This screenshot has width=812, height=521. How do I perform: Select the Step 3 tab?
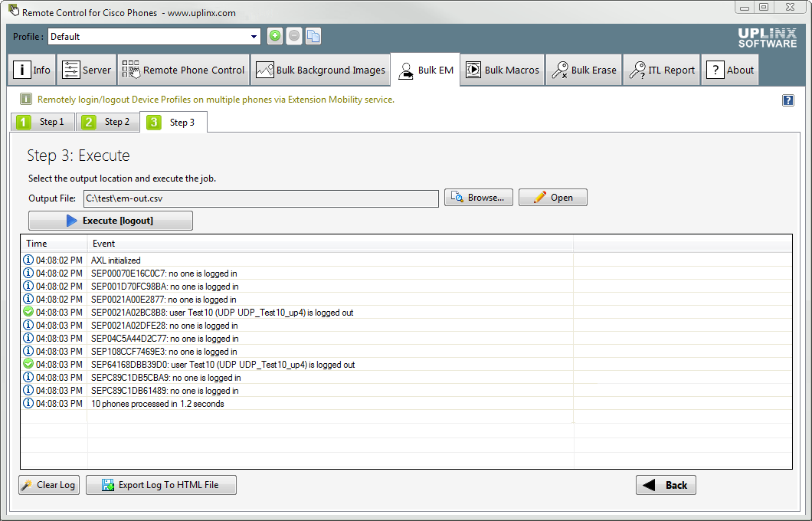coord(173,123)
